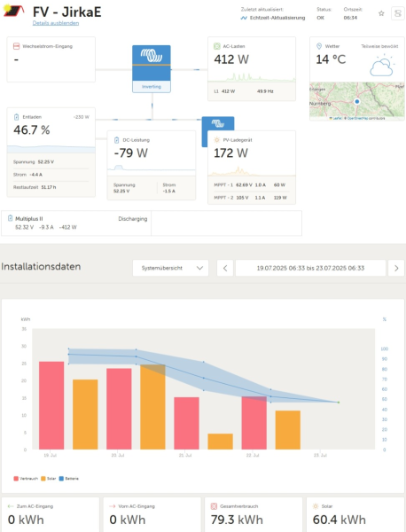This screenshot has height=532, width=406.
Task: Open the date range picker field
Action: point(310,268)
